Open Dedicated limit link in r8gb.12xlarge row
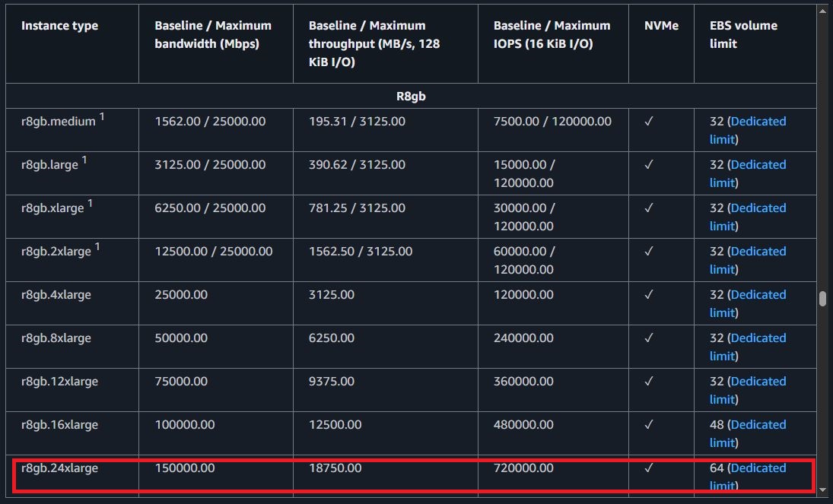 pyautogui.click(x=758, y=382)
